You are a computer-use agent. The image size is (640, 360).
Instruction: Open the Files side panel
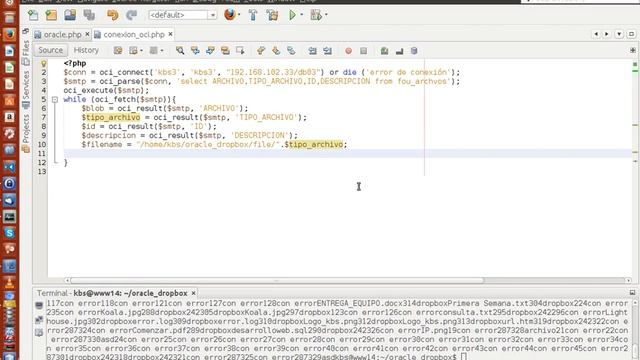[x=26, y=52]
